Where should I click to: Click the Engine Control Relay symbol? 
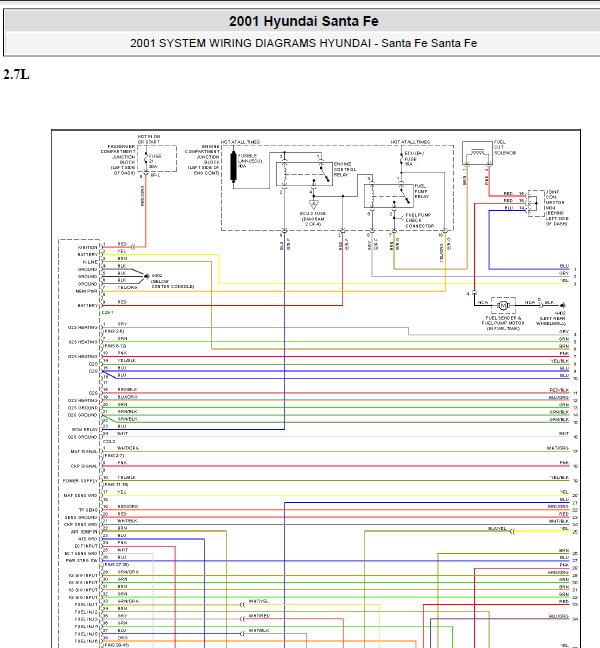(x=304, y=174)
